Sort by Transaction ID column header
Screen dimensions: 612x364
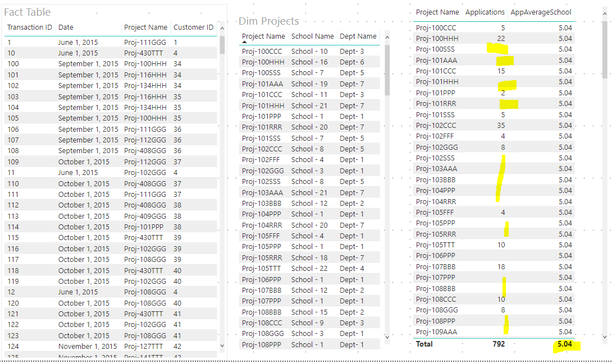click(30, 27)
